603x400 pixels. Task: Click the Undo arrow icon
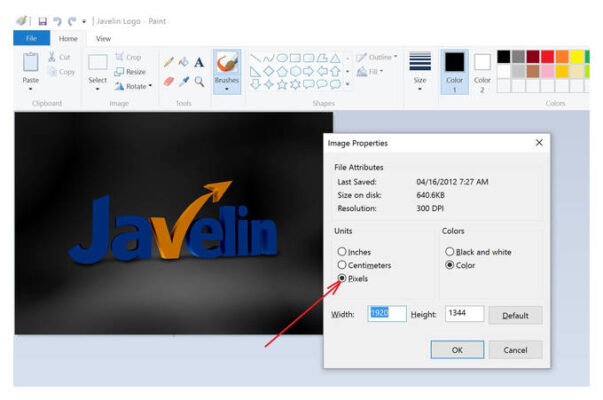[57, 21]
